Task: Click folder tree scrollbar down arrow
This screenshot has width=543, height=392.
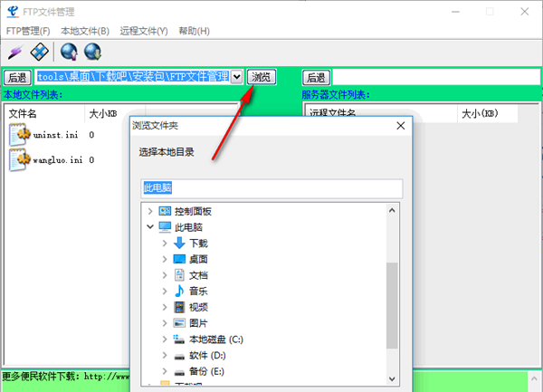Action: click(392, 378)
